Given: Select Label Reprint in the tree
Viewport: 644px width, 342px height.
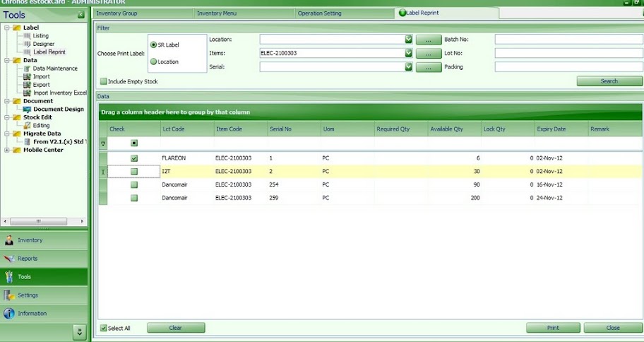Looking at the screenshot, I should pos(49,52).
